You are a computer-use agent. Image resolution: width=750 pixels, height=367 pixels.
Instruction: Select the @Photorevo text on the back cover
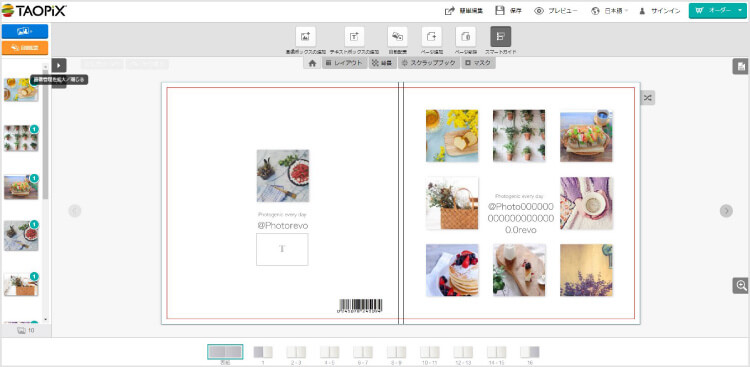point(283,225)
